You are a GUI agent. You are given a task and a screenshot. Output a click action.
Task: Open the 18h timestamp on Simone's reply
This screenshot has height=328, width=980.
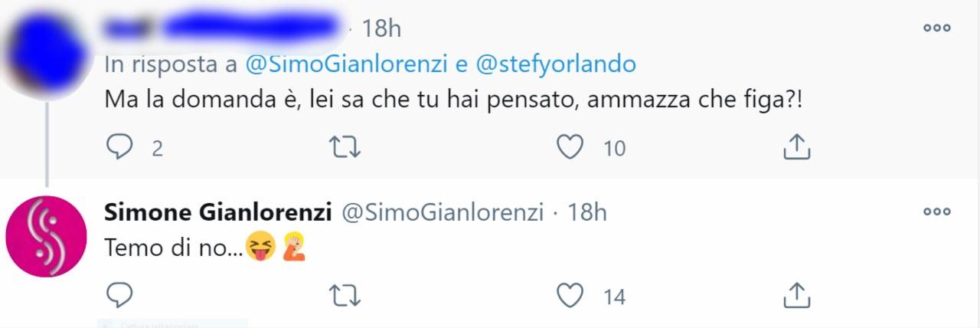tap(587, 212)
